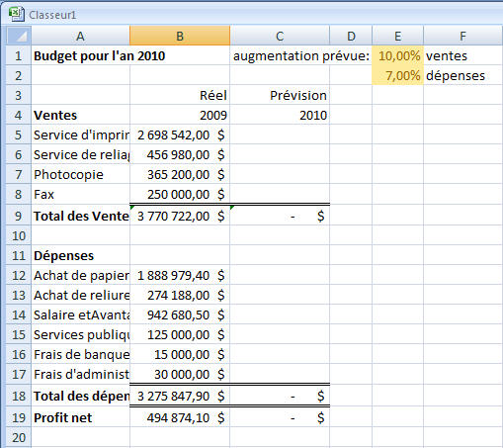Screen dimensions: 503x448
Task: Click the "Réel" heading cell
Action: [x=180, y=95]
